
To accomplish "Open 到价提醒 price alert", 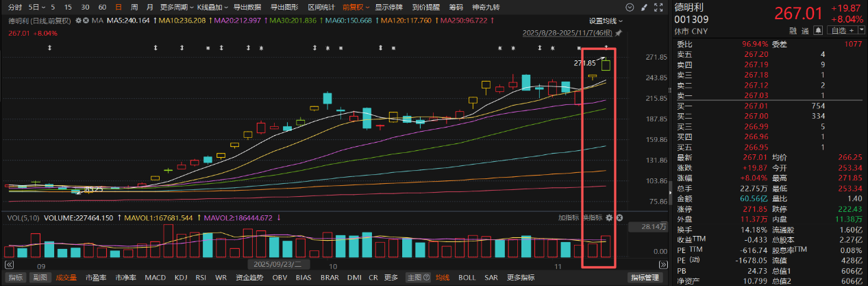I will point(426,7).
